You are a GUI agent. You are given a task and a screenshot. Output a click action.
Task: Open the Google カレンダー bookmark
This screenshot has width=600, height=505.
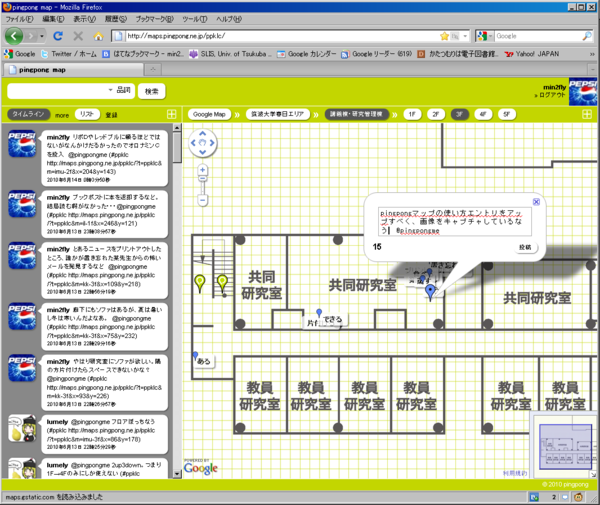pyautogui.click(x=307, y=54)
